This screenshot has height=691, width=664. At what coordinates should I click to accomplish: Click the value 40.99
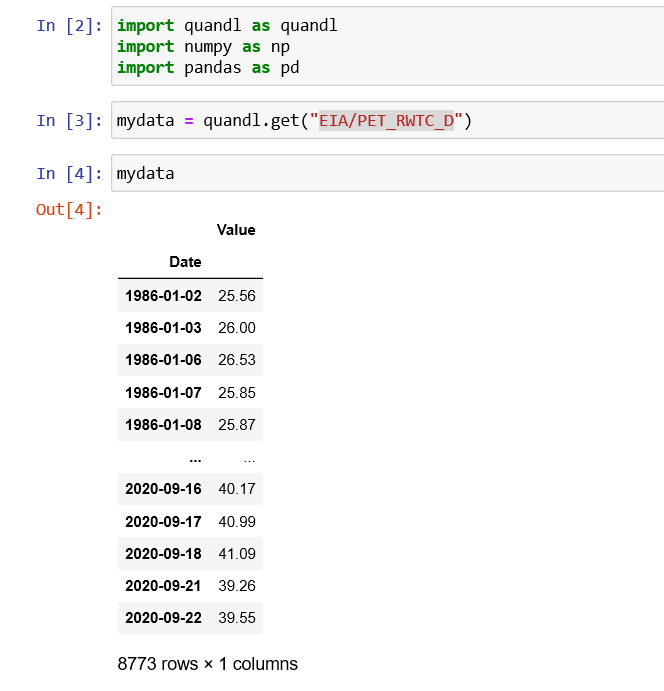pyautogui.click(x=237, y=522)
